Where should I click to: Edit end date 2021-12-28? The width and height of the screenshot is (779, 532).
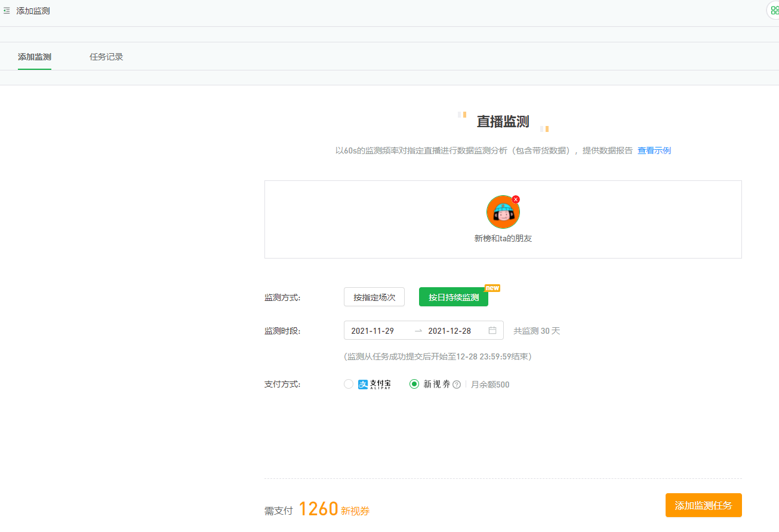click(449, 331)
